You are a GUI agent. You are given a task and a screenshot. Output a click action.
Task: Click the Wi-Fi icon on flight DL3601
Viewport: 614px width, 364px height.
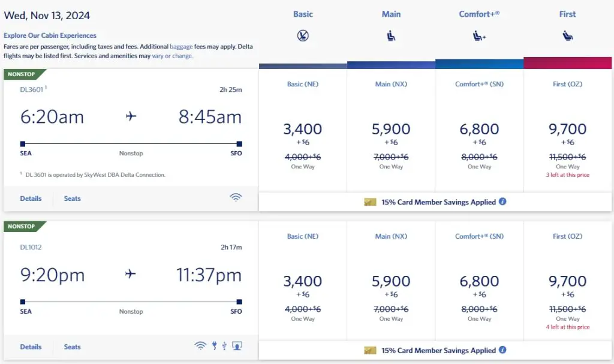pyautogui.click(x=236, y=197)
